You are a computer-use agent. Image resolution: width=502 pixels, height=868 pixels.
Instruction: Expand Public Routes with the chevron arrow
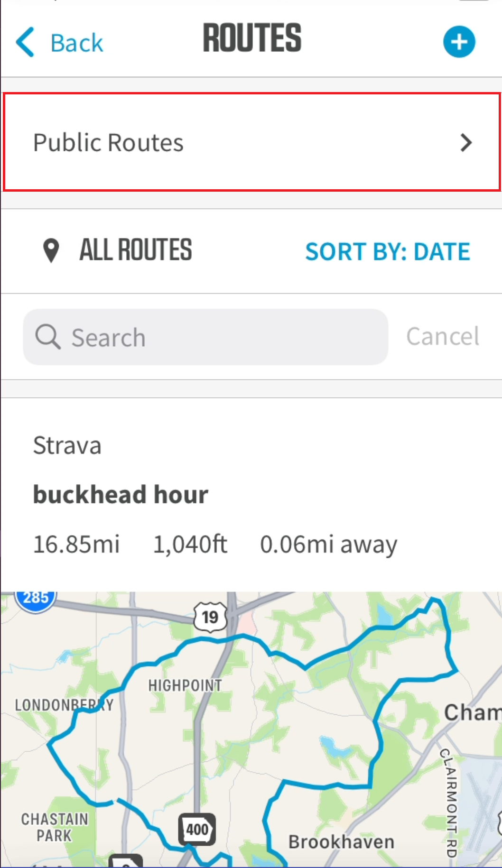(x=466, y=143)
